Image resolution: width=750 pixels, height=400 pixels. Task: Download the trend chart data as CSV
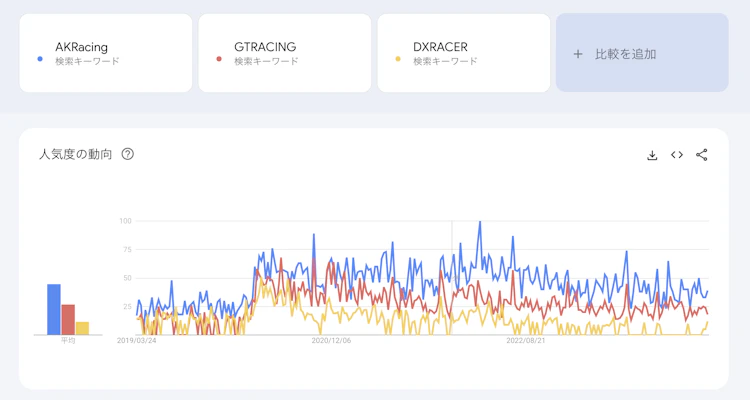coord(652,155)
